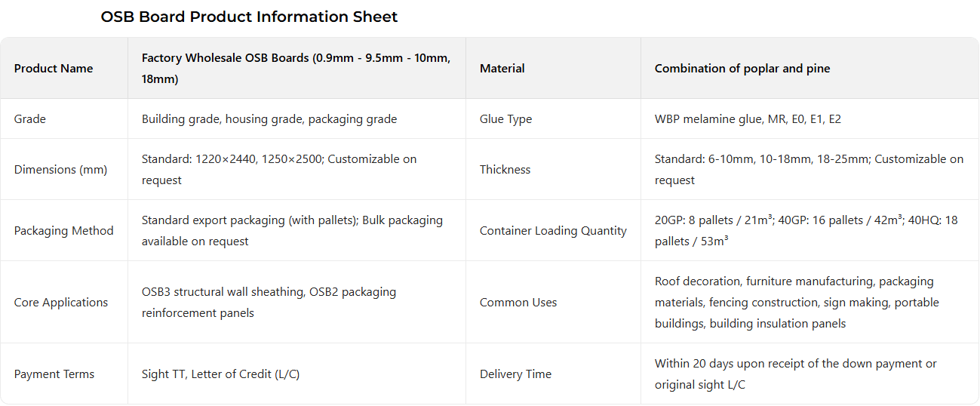Select the Product Name header cell
980x406 pixels.
(54, 69)
